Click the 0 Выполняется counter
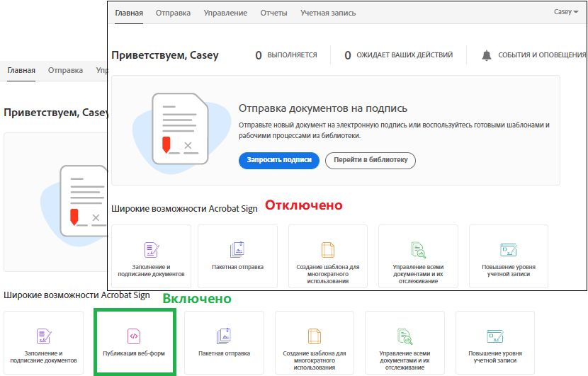This screenshot has width=588, height=376. (x=286, y=55)
